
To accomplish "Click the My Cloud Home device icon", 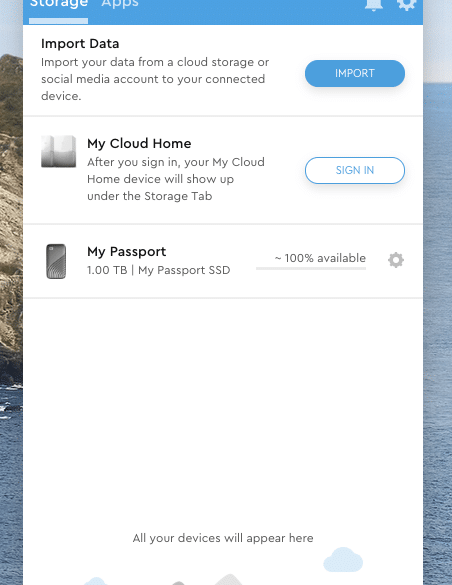I will click(x=59, y=151).
